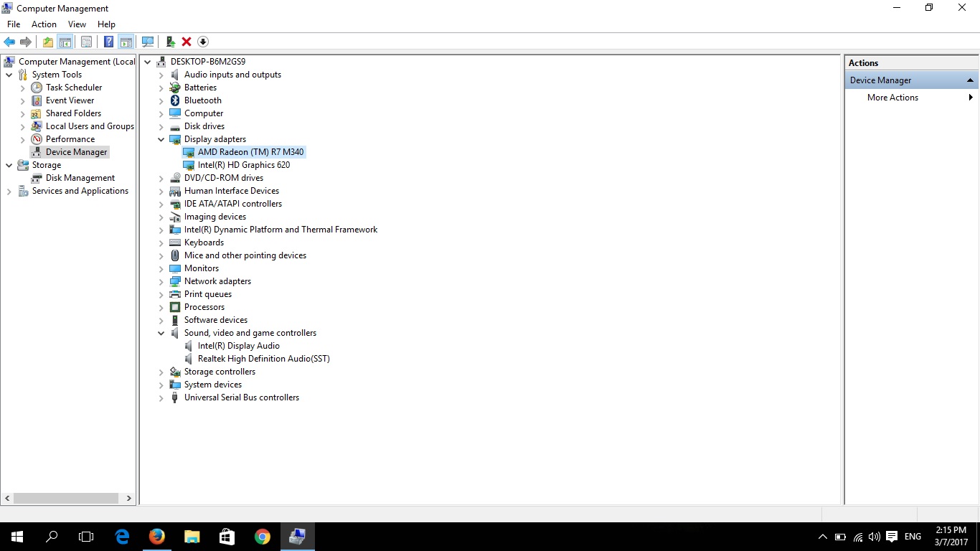
Task: Expand the System devices category
Action: [x=161, y=385]
